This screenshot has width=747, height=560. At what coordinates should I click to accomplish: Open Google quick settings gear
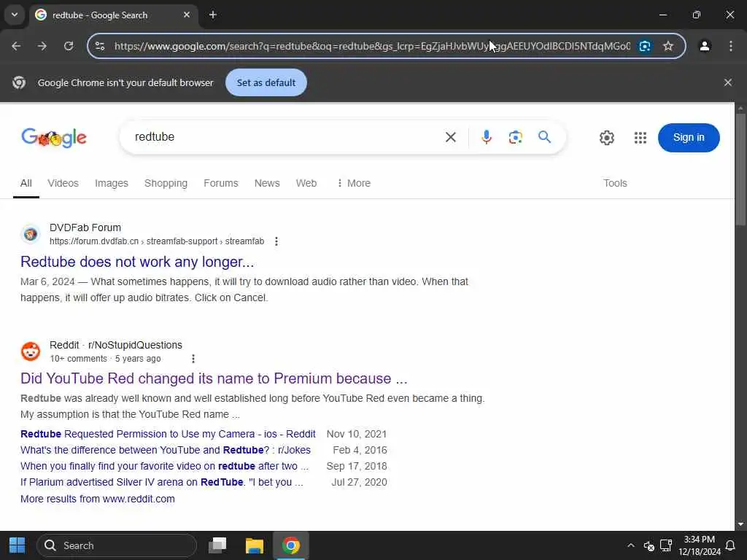(x=606, y=138)
